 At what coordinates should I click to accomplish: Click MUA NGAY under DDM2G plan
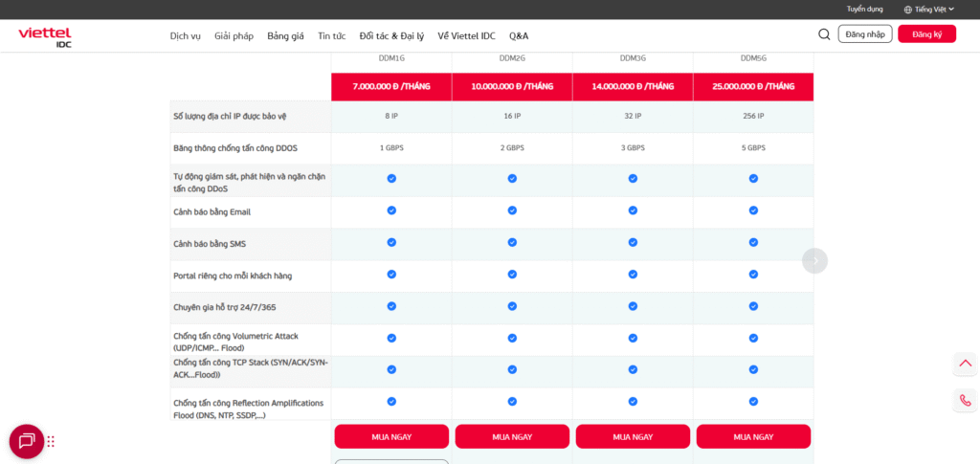tap(512, 436)
